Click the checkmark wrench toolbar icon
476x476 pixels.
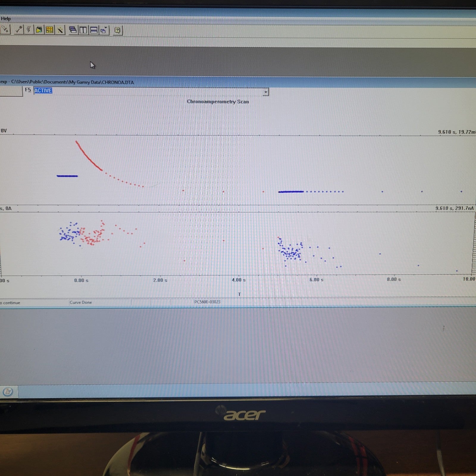19,29
